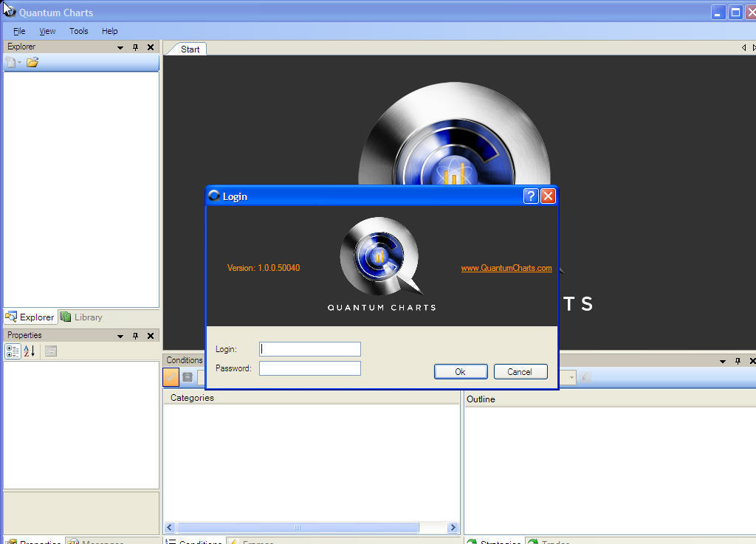Viewport: 756px width, 544px height.
Task: Close the Explorer panel
Action: (x=151, y=47)
